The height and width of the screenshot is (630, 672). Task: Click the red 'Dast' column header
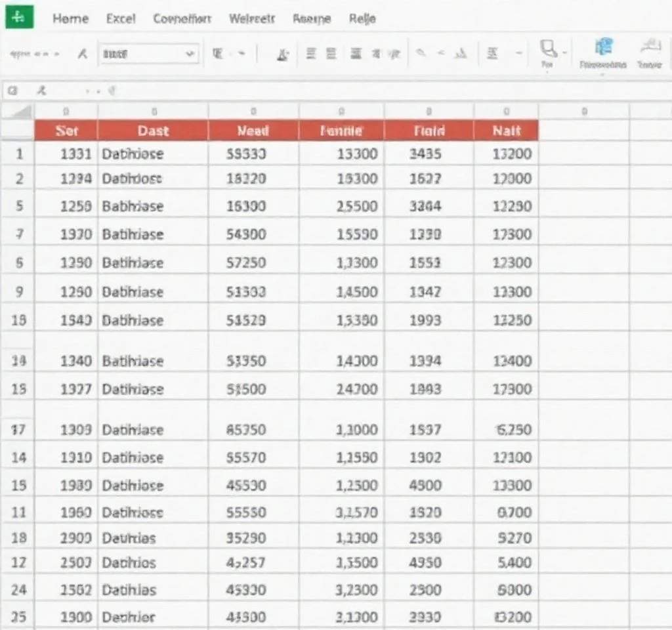coord(153,131)
